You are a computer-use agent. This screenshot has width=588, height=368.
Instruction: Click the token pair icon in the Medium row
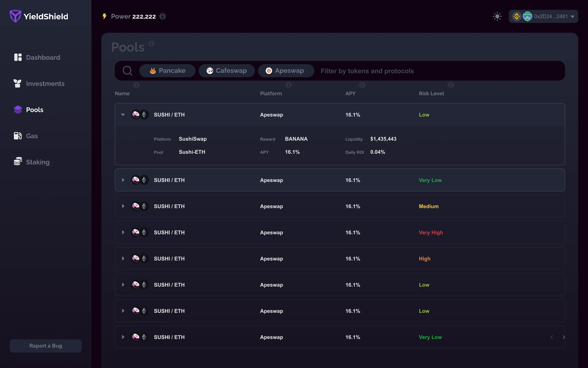140,206
